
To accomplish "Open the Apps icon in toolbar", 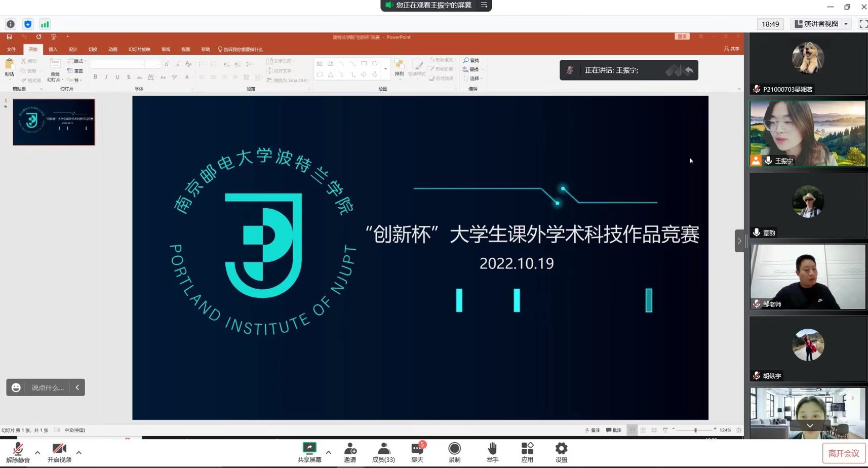I will click(527, 449).
